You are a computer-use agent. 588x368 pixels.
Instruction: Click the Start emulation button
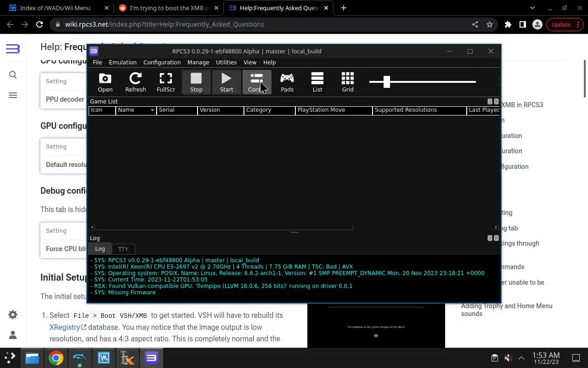(x=226, y=82)
